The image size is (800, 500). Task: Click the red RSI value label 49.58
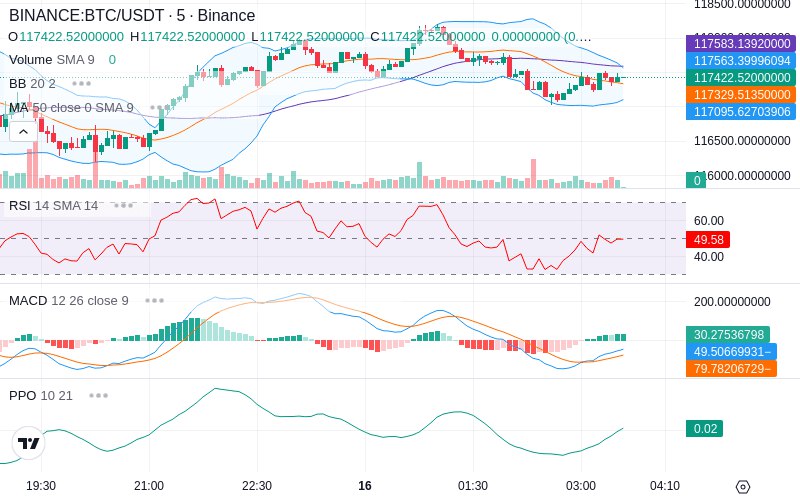click(708, 239)
